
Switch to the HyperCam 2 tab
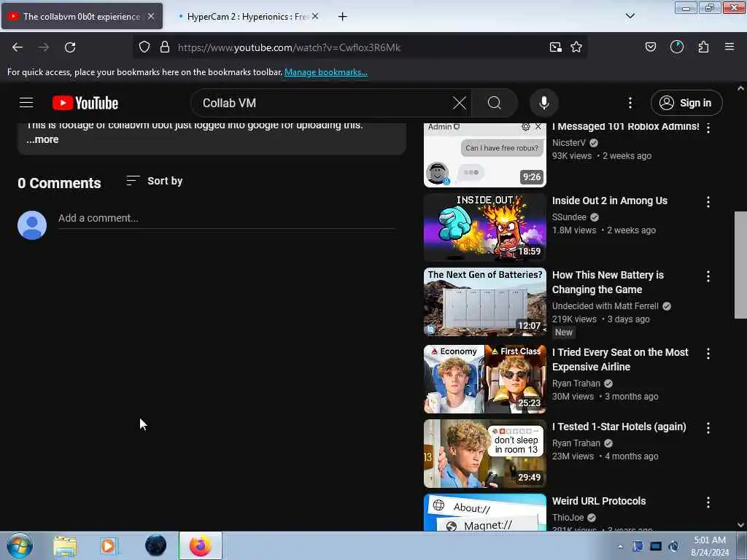247,16
